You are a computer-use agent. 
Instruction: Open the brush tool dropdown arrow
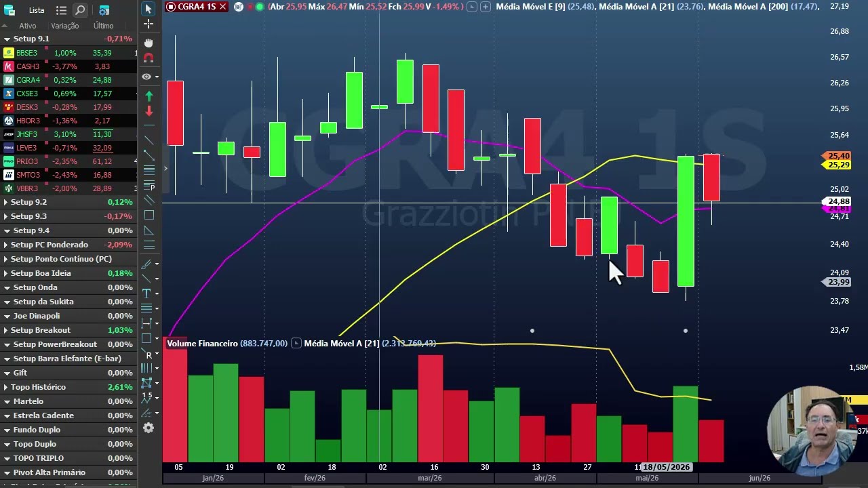(157, 264)
